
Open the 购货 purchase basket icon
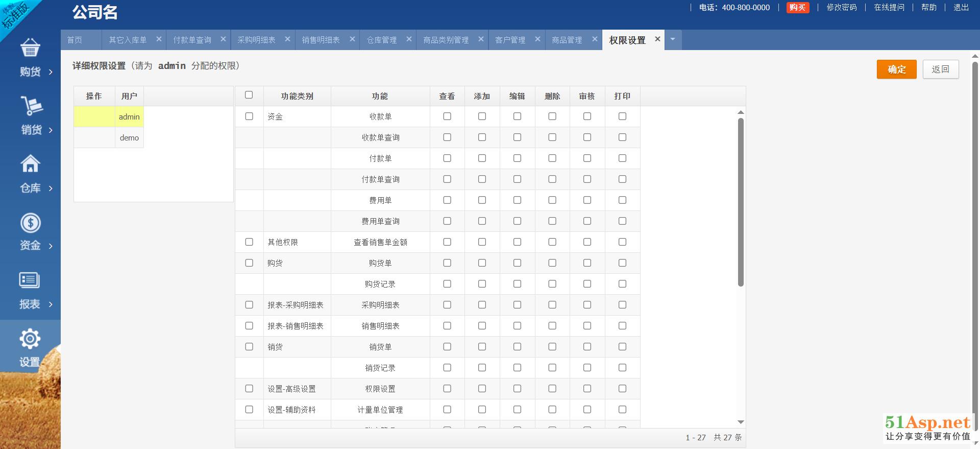[x=30, y=48]
